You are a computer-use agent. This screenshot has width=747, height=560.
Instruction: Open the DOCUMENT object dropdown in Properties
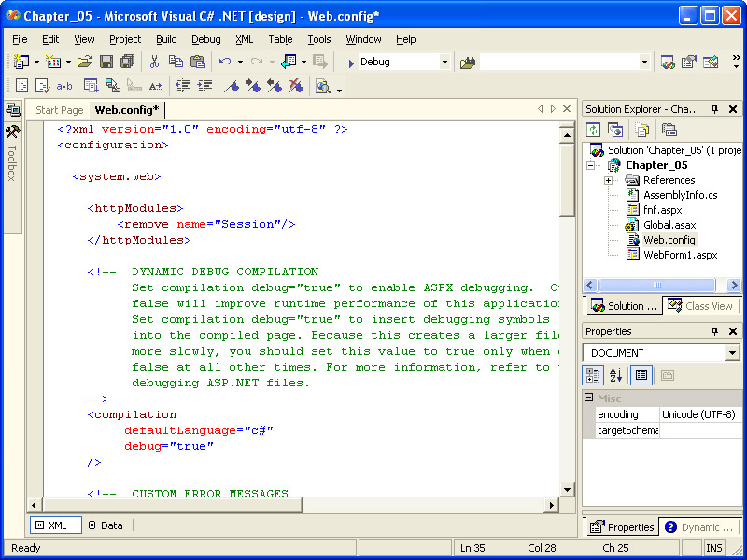point(731,353)
